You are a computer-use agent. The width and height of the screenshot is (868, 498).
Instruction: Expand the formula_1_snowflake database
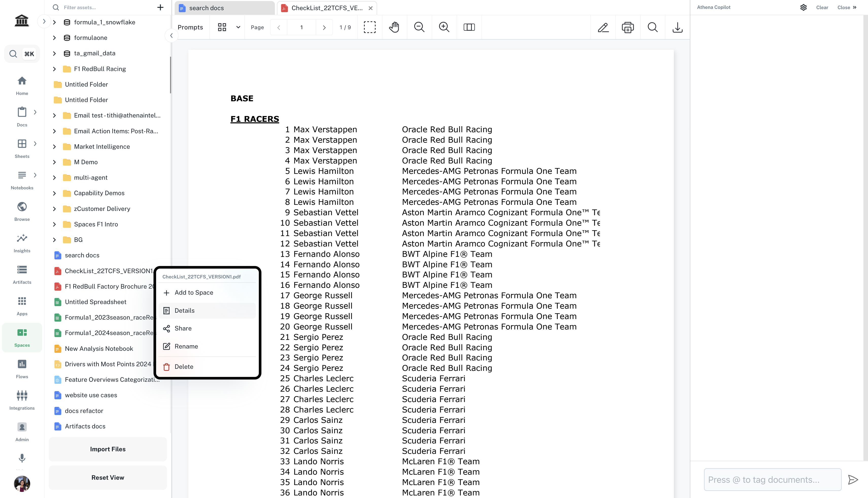54,22
